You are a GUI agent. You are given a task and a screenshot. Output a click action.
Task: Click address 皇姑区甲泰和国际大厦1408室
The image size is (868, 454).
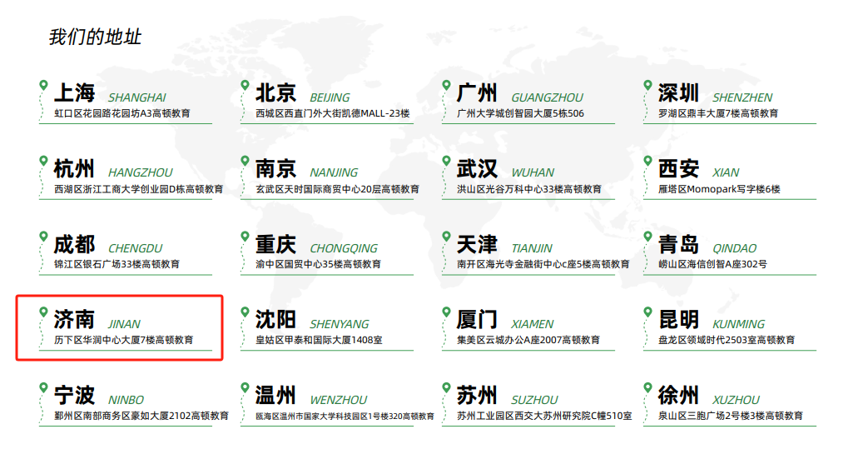pos(319,340)
